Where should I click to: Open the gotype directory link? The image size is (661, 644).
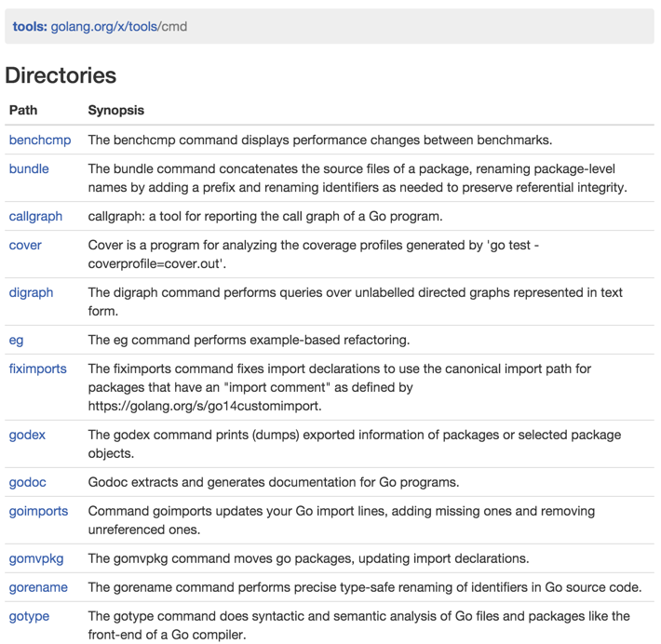click(x=29, y=616)
